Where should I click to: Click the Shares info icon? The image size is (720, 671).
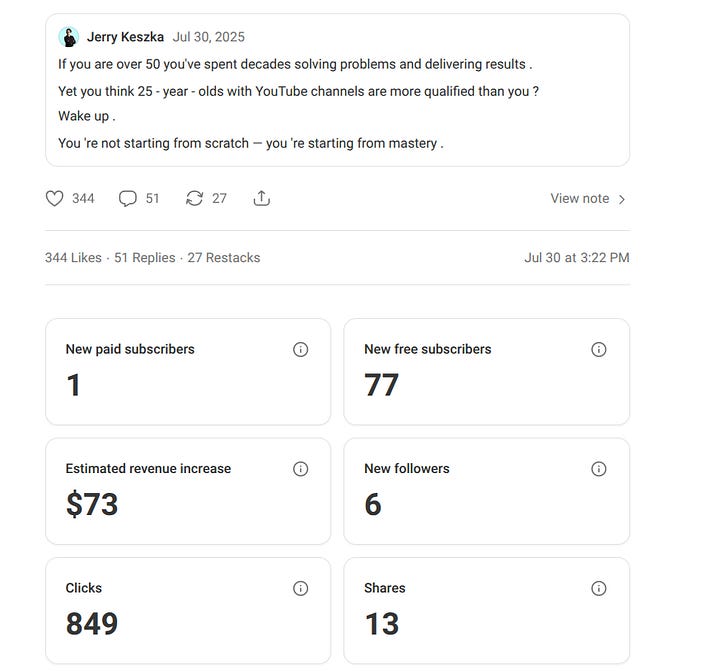point(599,588)
